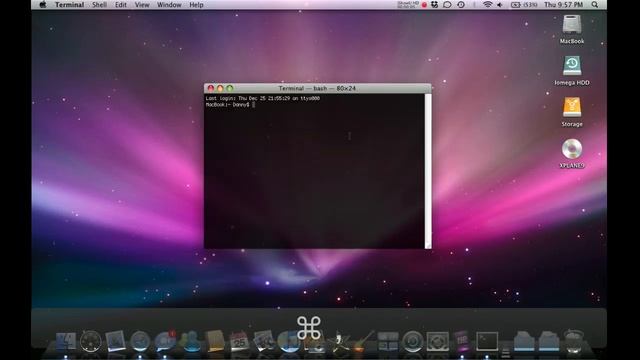Open the Edit menu
This screenshot has width=640, height=360.
tap(120, 5)
